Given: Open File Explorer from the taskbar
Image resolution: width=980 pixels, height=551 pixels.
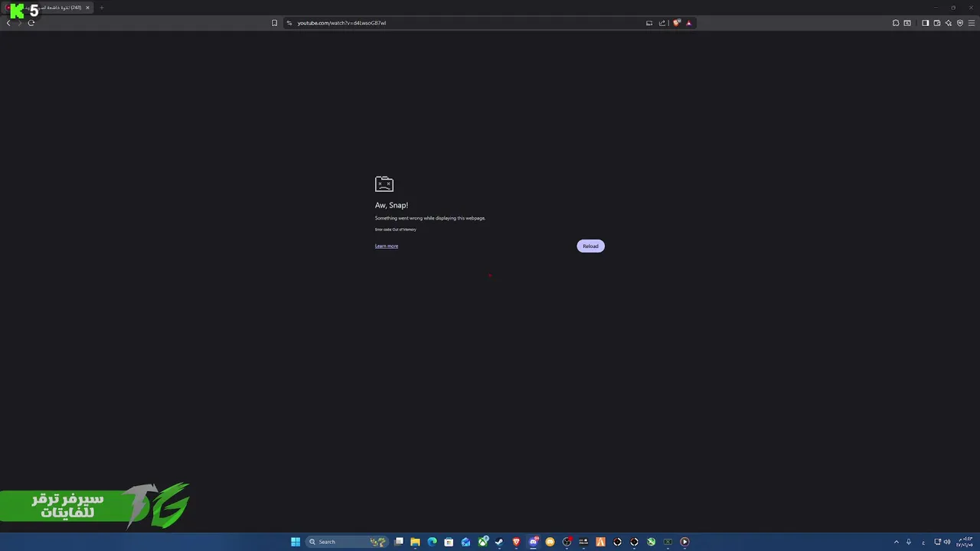Looking at the screenshot, I should click(x=415, y=542).
